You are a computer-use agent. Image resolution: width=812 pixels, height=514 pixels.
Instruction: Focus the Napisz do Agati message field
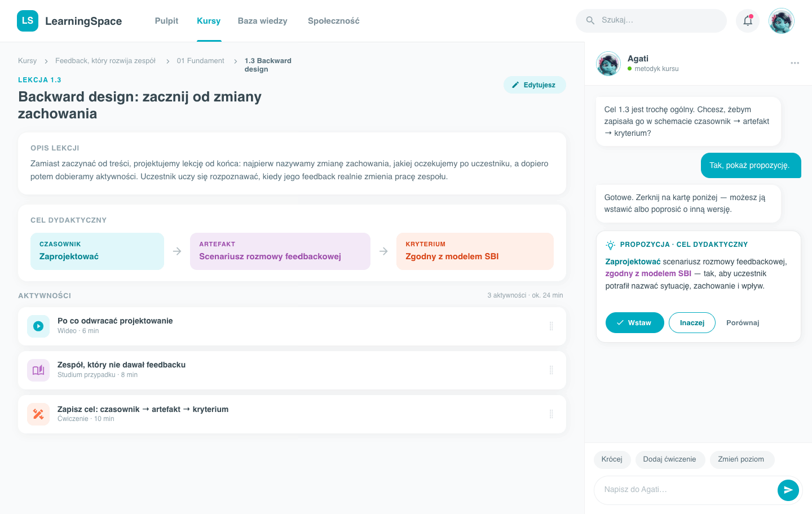click(x=686, y=490)
